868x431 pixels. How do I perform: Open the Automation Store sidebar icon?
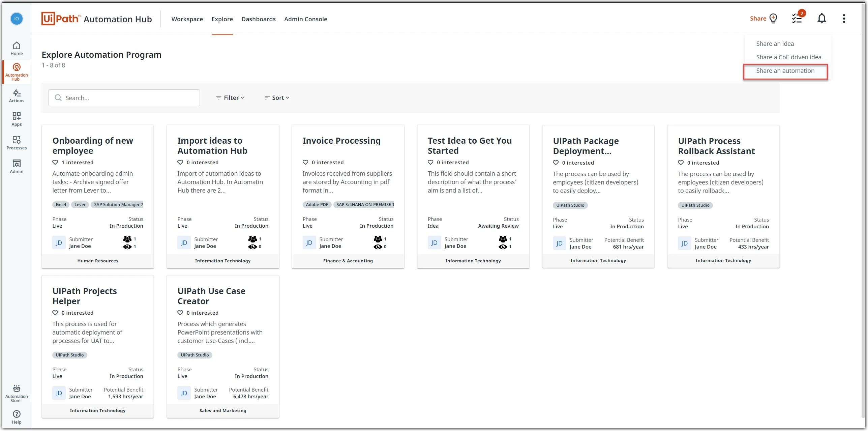[17, 393]
